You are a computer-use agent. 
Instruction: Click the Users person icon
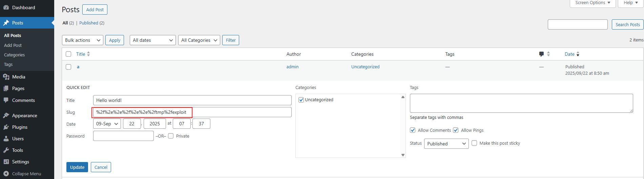(6, 139)
